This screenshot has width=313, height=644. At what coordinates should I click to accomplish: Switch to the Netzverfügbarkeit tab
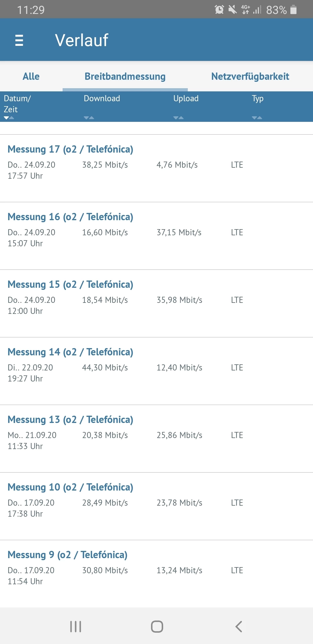pos(250,76)
